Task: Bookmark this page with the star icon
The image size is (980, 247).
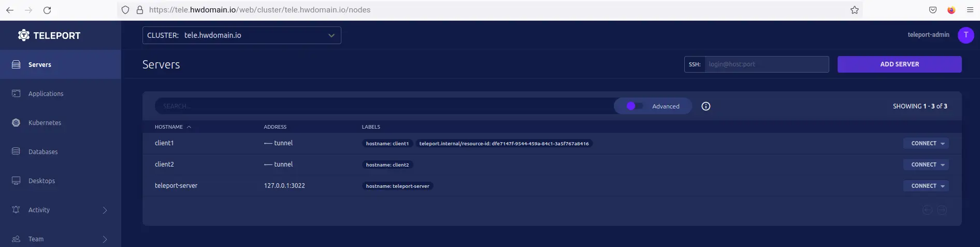Action: [855, 10]
